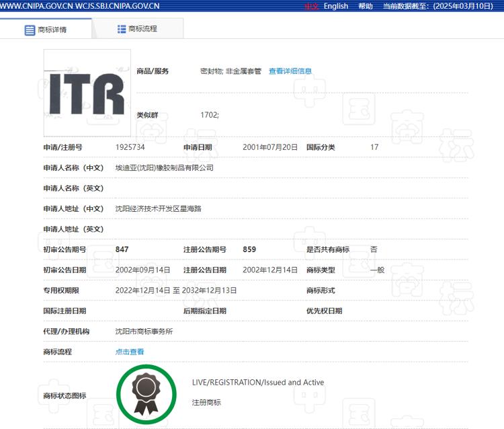Select the 注册商标 status label
Viewport: 504px width, 429px height.
pyautogui.click(x=206, y=402)
